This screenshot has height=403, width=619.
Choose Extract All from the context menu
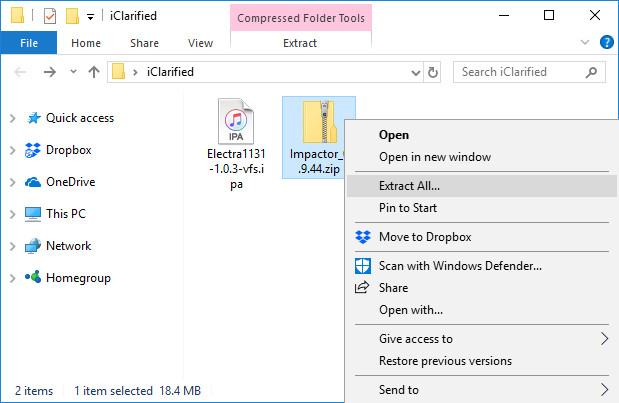coord(409,186)
